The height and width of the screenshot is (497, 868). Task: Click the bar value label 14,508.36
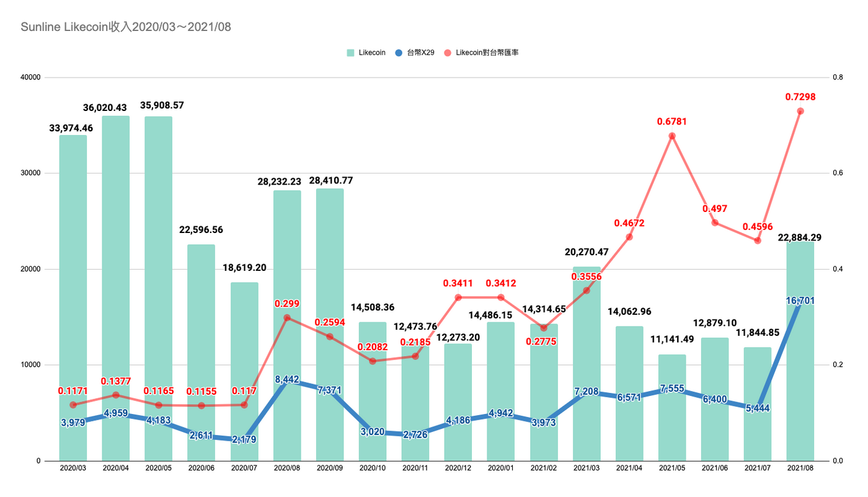coord(373,307)
